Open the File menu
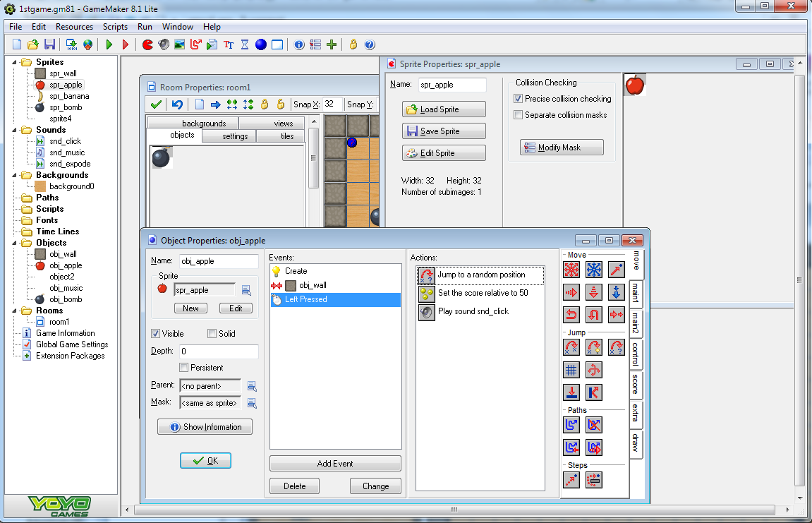The image size is (812, 523). 16,27
